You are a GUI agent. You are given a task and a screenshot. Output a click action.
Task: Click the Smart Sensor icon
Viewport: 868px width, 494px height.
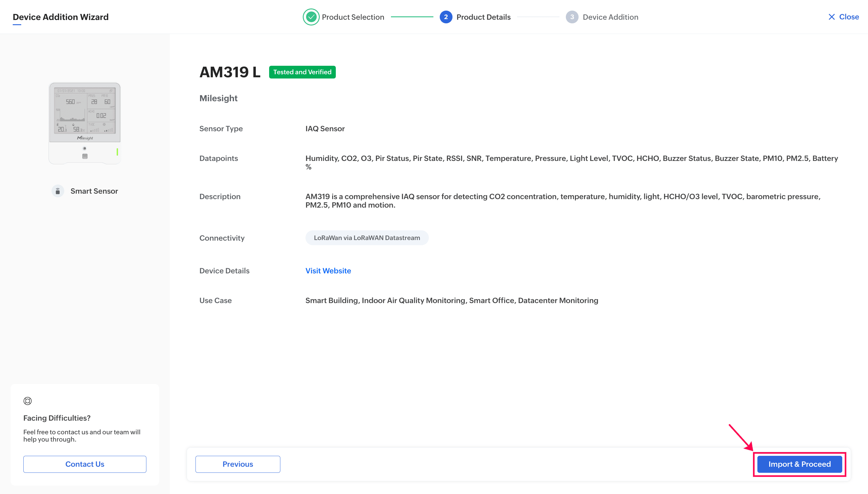point(58,191)
